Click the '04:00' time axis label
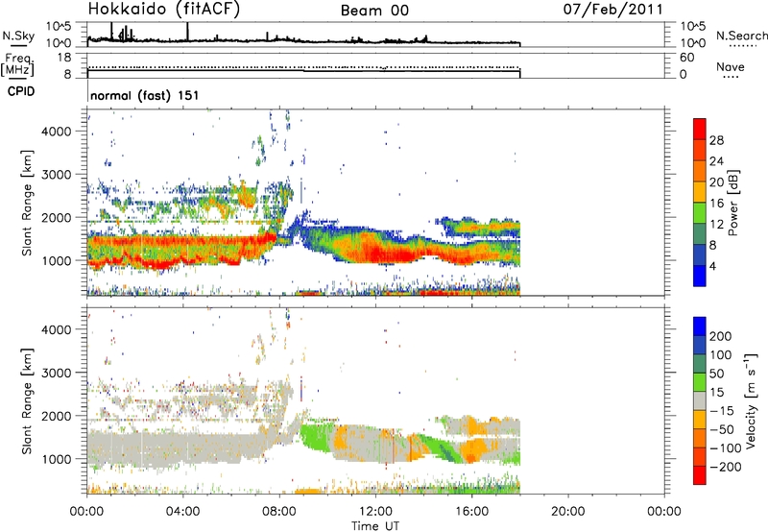768x532 pixels. tap(183, 512)
